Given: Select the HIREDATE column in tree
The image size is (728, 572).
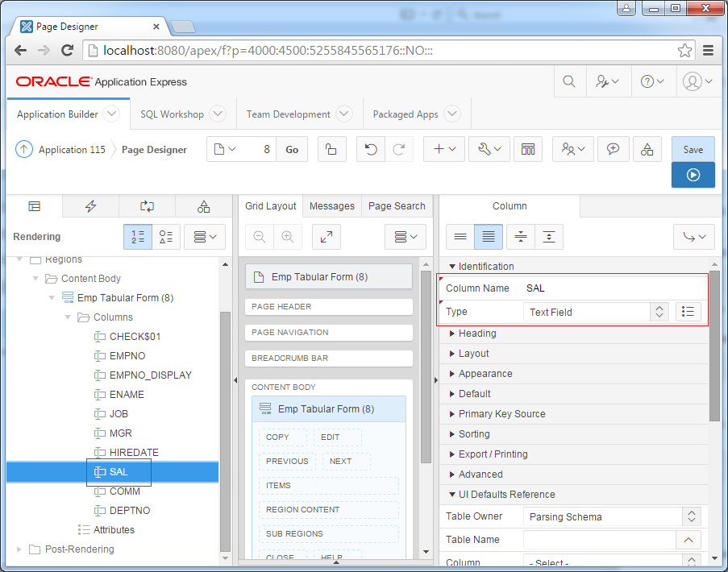Looking at the screenshot, I should pyautogui.click(x=134, y=452).
